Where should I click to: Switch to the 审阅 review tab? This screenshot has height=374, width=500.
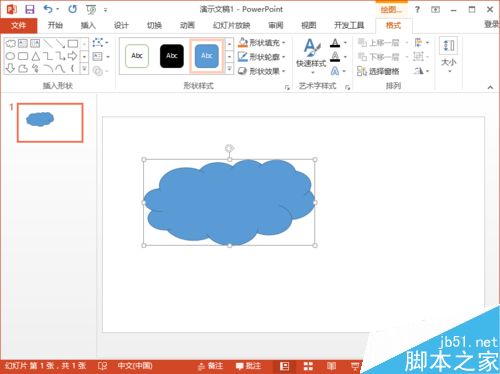click(x=276, y=25)
